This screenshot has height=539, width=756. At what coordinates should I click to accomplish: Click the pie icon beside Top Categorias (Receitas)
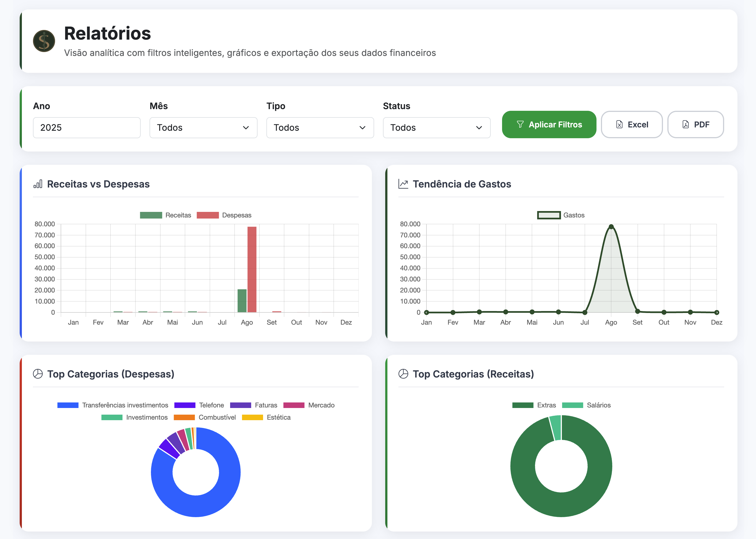tap(403, 374)
